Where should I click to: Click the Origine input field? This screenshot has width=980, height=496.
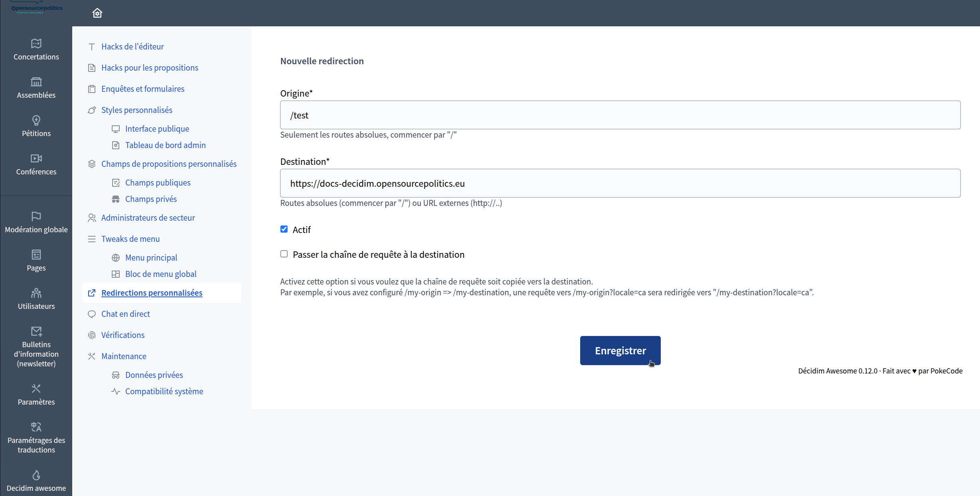620,115
